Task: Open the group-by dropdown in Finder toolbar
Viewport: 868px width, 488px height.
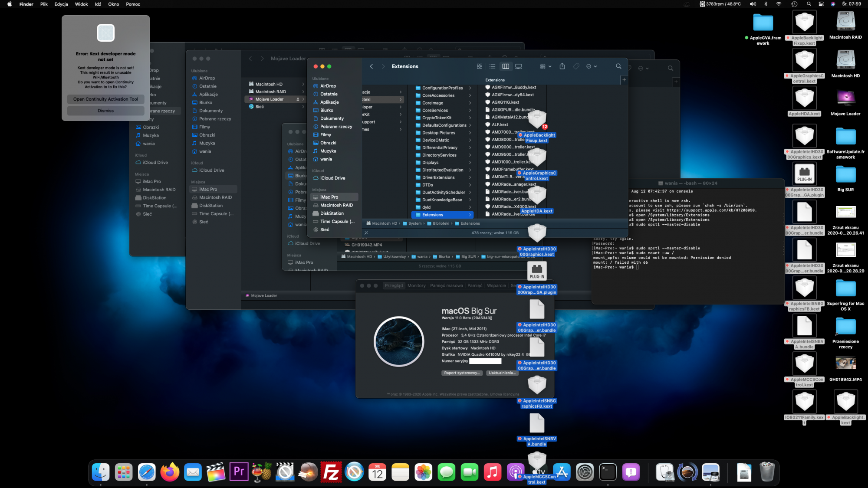Action: [546, 66]
